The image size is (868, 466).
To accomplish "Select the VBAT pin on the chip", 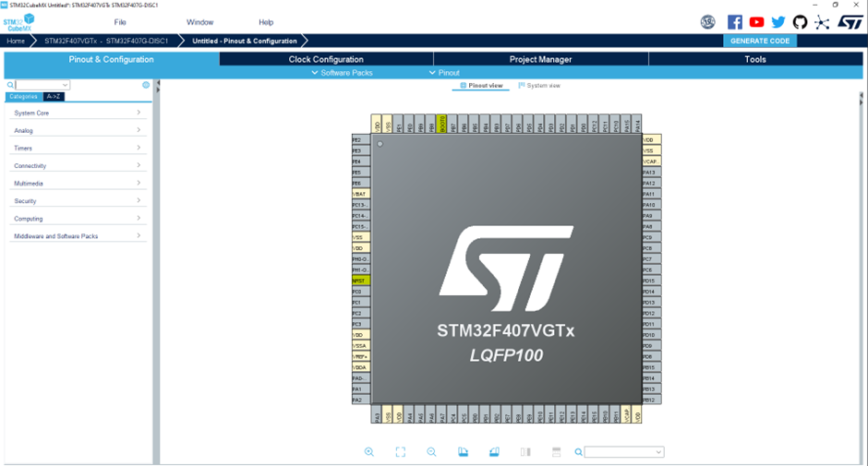I will tap(360, 195).
